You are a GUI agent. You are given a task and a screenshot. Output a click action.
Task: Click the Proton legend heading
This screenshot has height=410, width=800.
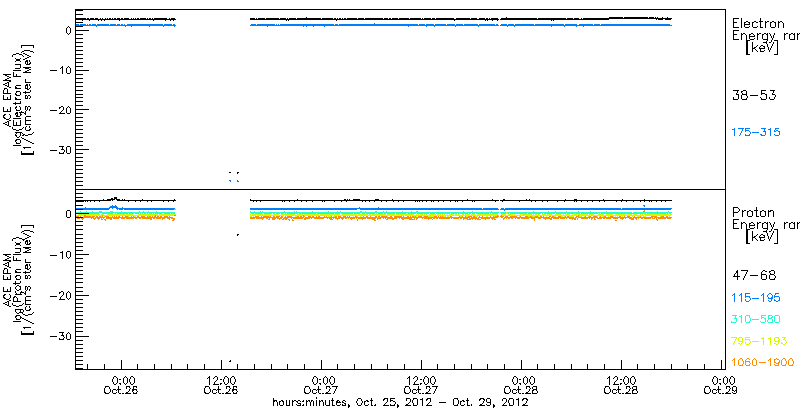pos(754,212)
